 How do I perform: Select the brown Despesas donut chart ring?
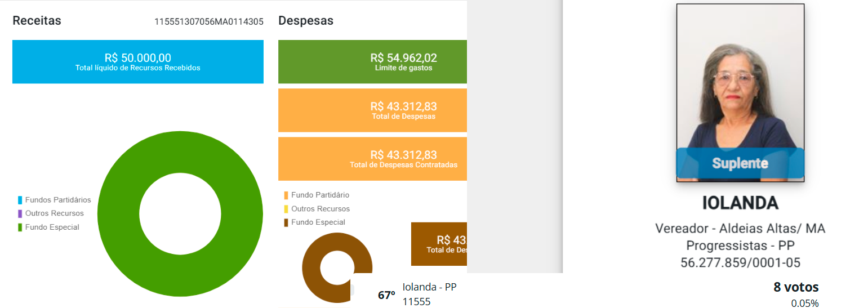pyautogui.click(x=313, y=267)
